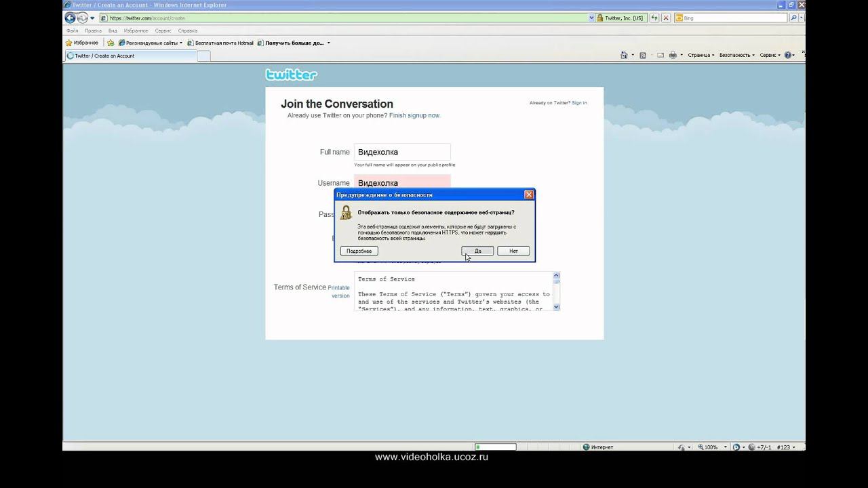Click the Нет button in the dialog
This screenshot has height=488, width=868.
pyautogui.click(x=513, y=251)
